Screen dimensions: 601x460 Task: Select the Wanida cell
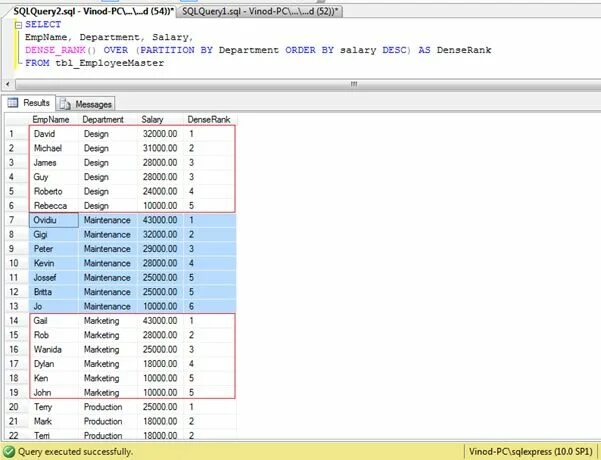click(54, 349)
